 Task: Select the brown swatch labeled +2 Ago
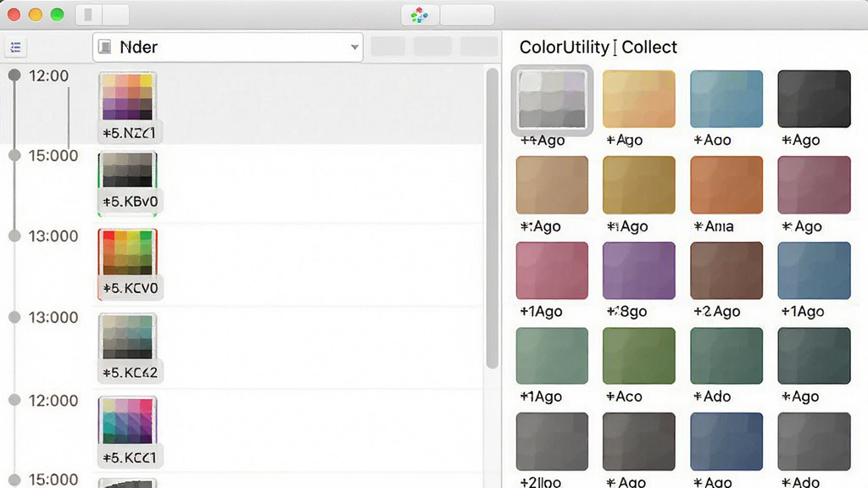(726, 270)
